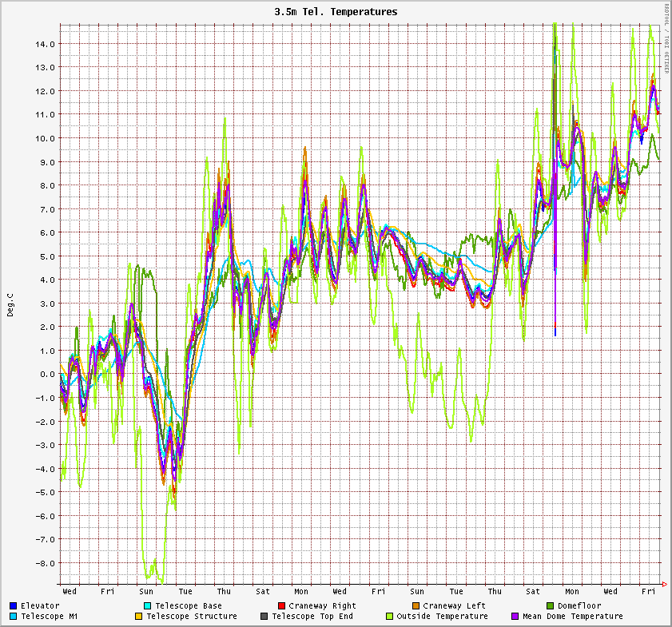
Task: Click the Outside Temperature legend swatch
Action: pos(389,617)
